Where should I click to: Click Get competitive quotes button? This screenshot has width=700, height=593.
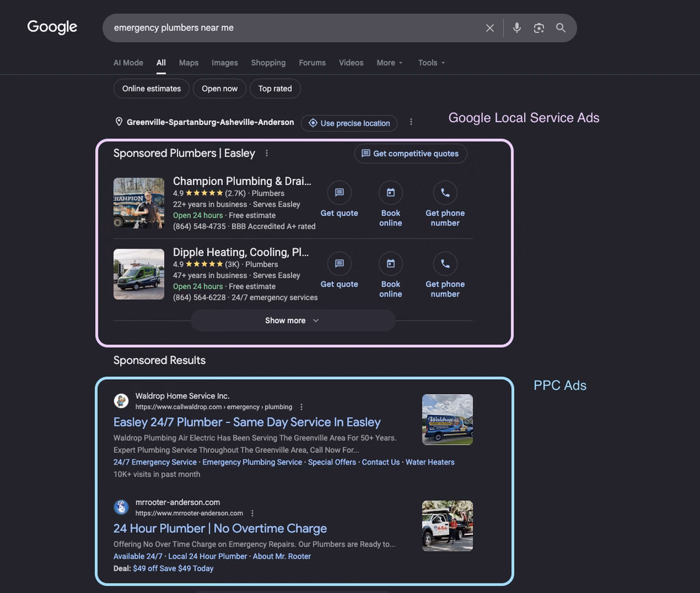tap(410, 154)
